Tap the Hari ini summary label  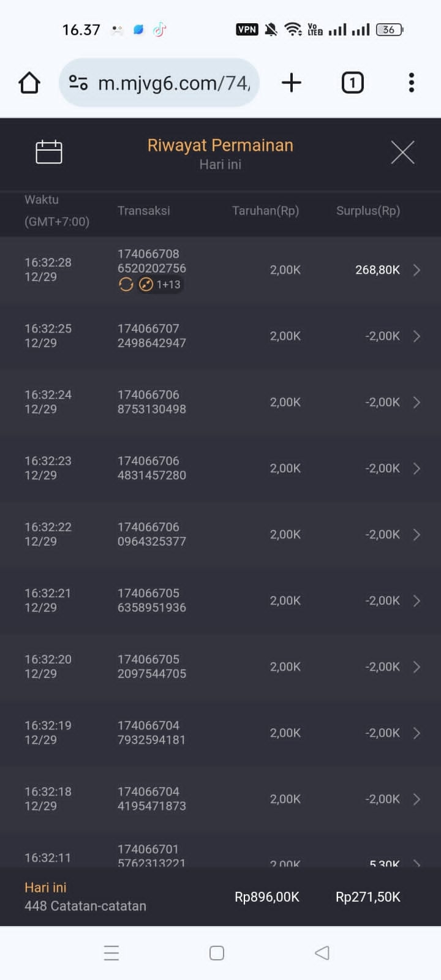(x=45, y=888)
